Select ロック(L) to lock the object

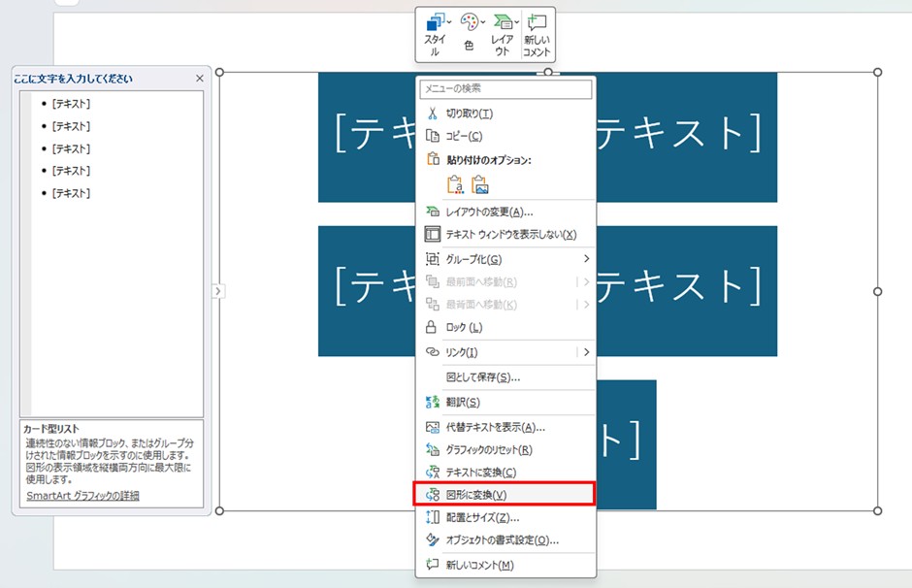464,327
